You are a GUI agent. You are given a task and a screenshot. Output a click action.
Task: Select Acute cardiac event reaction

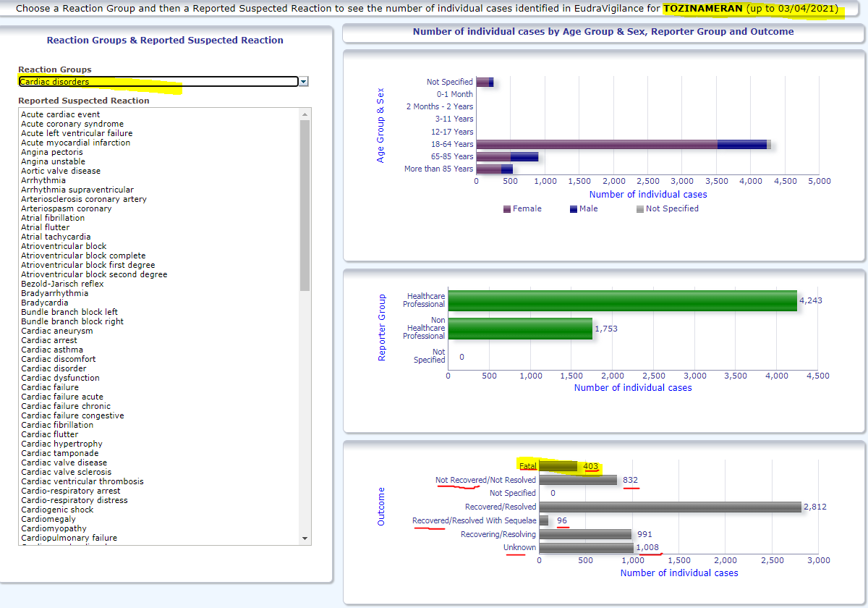61,114
